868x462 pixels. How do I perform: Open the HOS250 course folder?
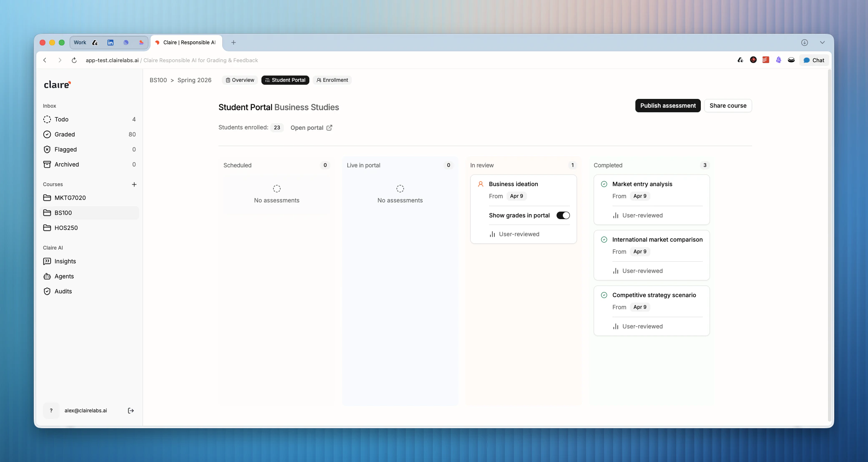[x=66, y=228]
